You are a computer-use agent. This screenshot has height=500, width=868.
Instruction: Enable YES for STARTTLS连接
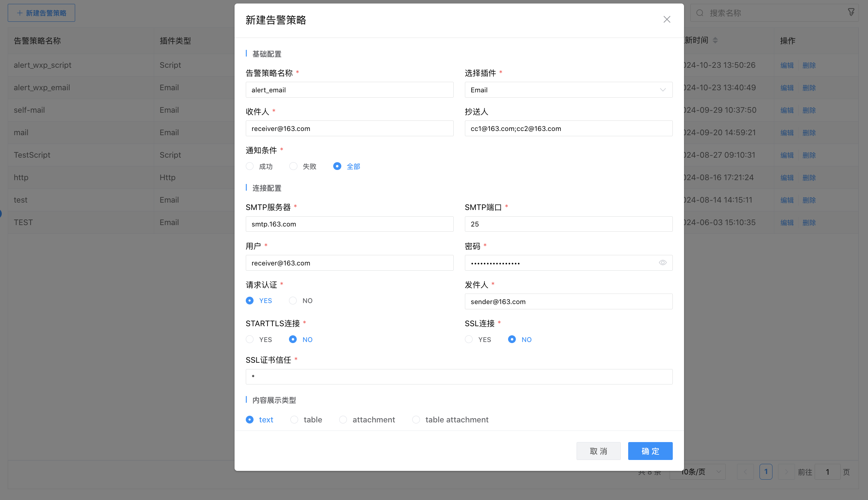click(x=250, y=339)
